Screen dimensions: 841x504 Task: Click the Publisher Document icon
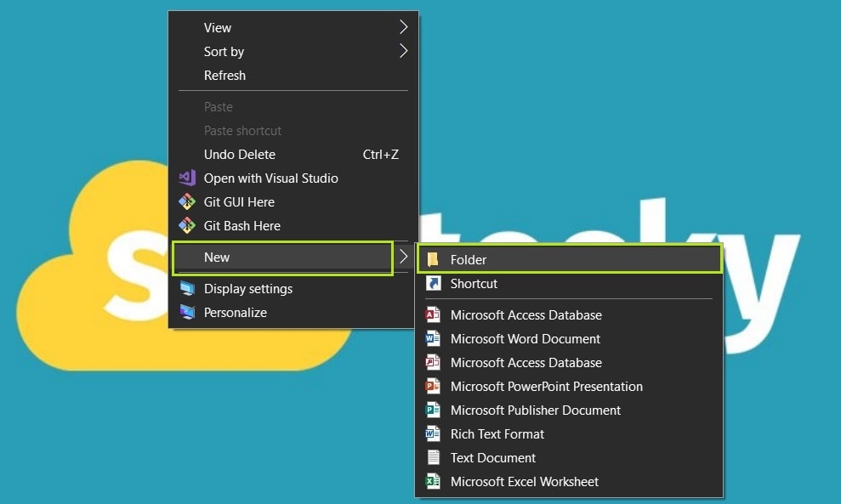click(433, 410)
